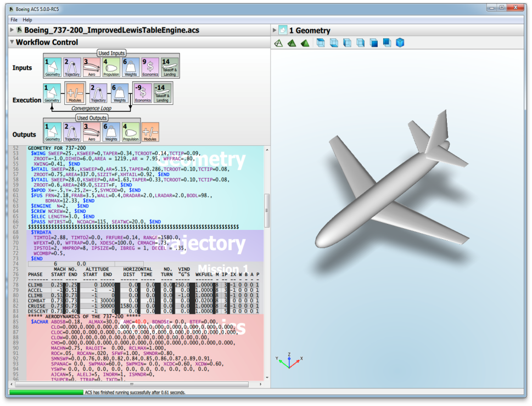Click the CRUISE row in mission table
The image size is (532, 406).
[143, 306]
